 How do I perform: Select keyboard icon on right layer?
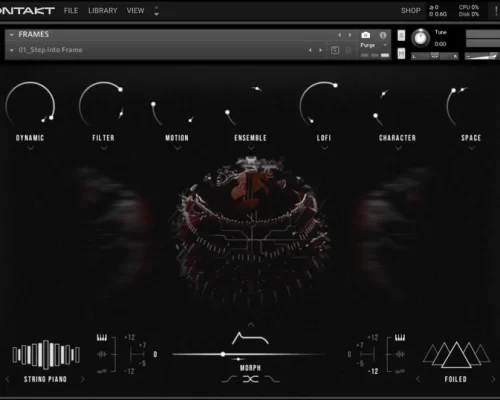400,338
